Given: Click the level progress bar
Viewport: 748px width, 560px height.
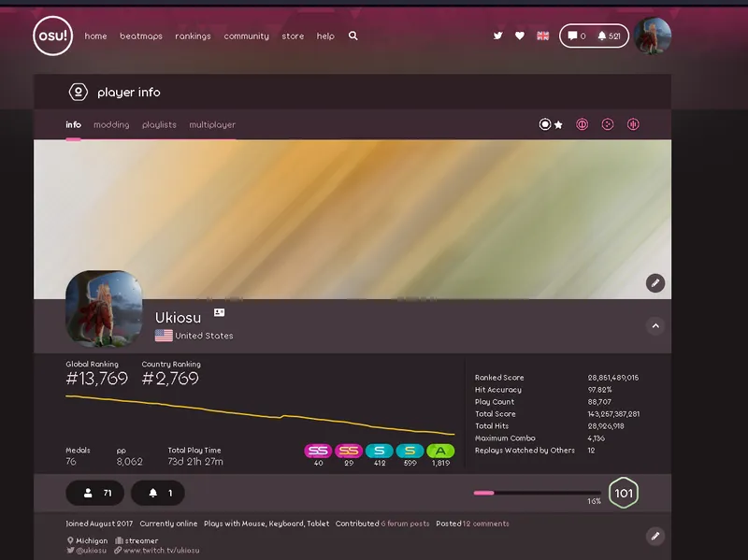Looking at the screenshot, I should coord(537,492).
